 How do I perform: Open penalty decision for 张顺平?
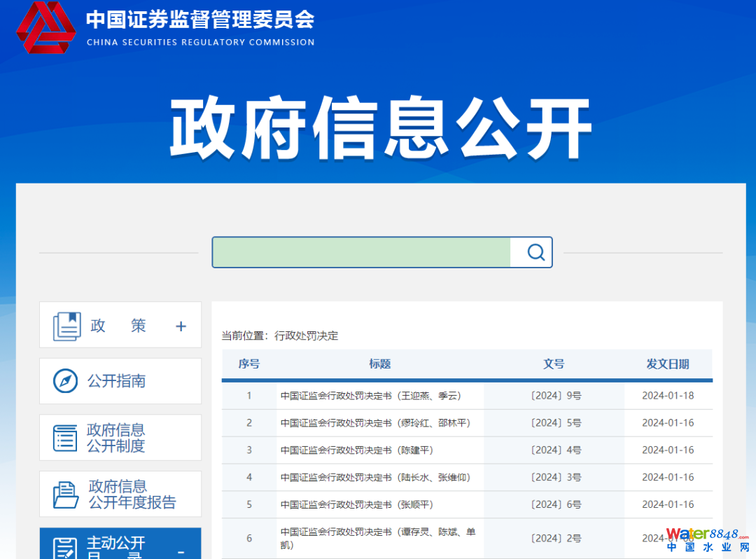click(x=356, y=505)
